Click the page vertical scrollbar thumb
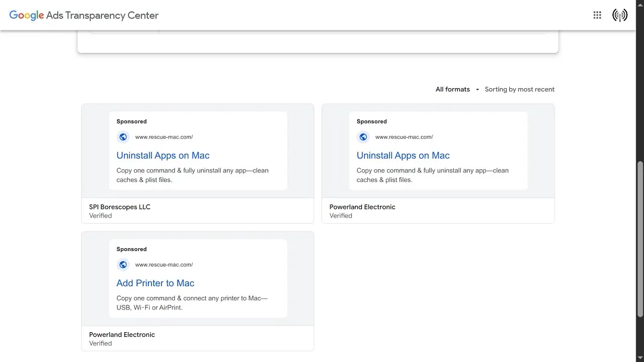The image size is (644, 362). tap(640, 239)
